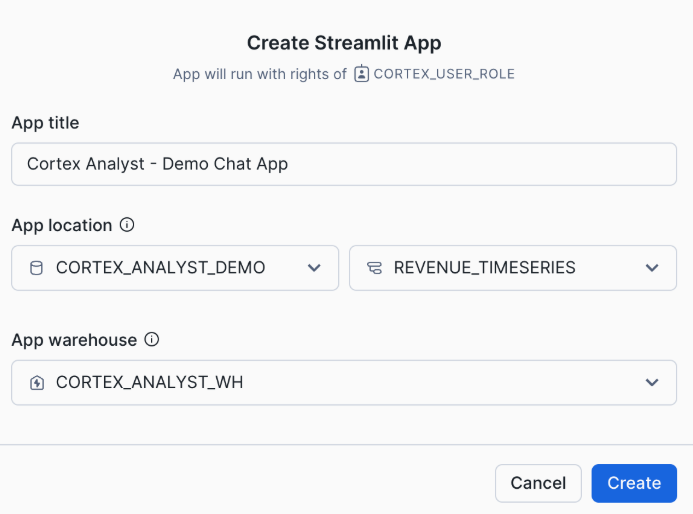Click the role icon beside CORTEX_USER_ROLE
The width and height of the screenshot is (693, 514).
coord(361,74)
